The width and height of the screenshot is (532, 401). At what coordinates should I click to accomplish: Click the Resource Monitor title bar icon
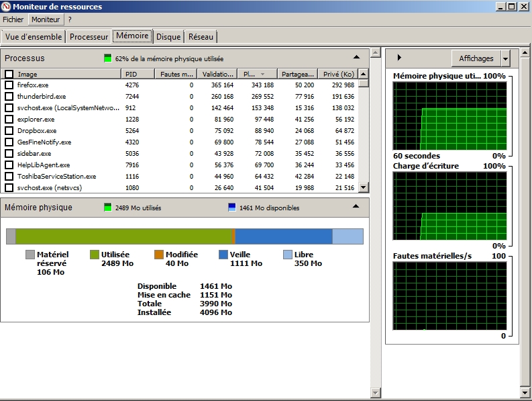[x=7, y=7]
